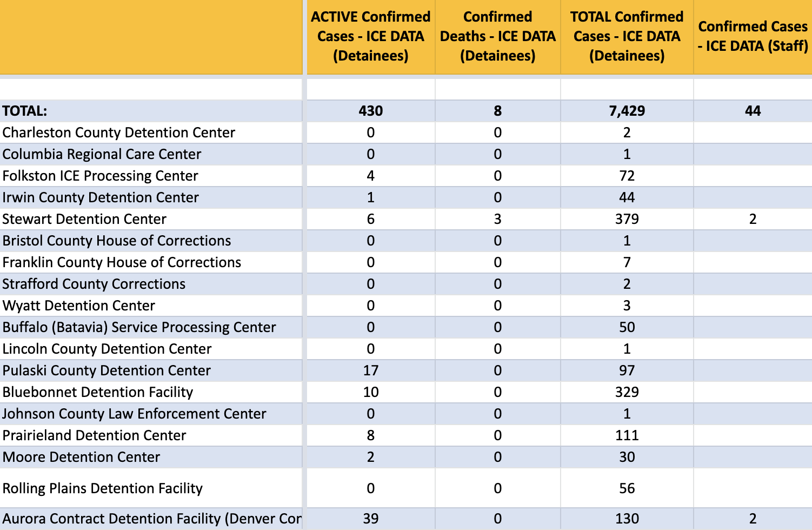This screenshot has height=530, width=812.
Task: Select the total confirmed cases value 7,429
Action: click(627, 111)
